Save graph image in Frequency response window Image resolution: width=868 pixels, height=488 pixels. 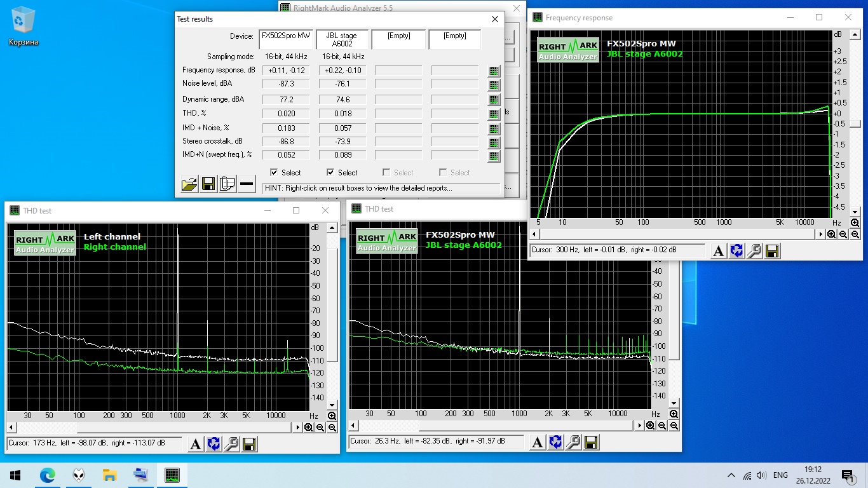[x=772, y=251]
